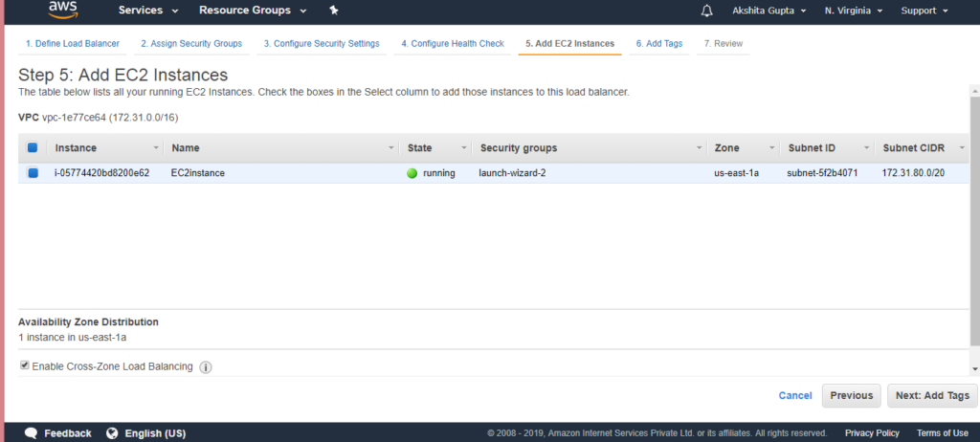
Task: Go to 4. Configure Health Check step
Action: click(x=453, y=44)
